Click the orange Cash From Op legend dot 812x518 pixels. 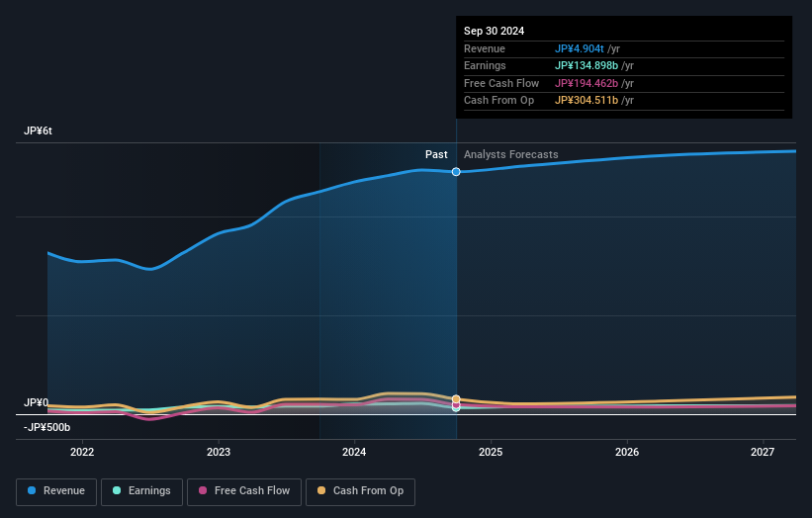[x=321, y=490]
